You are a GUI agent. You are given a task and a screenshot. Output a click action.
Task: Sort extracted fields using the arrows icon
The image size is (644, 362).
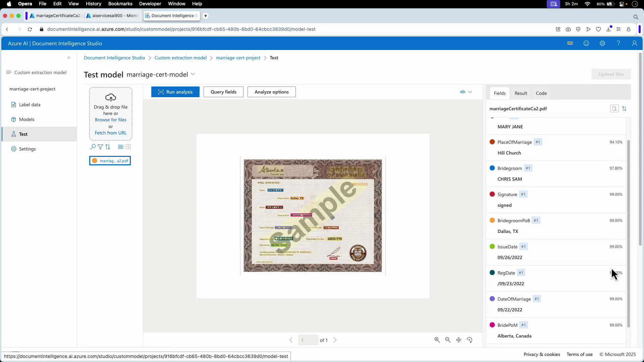click(x=625, y=108)
